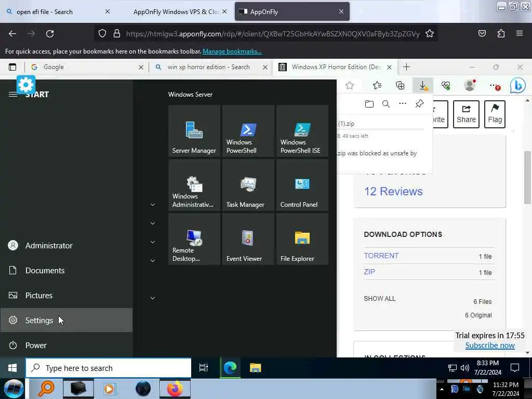Open Edge settings and more menu

click(x=495, y=86)
